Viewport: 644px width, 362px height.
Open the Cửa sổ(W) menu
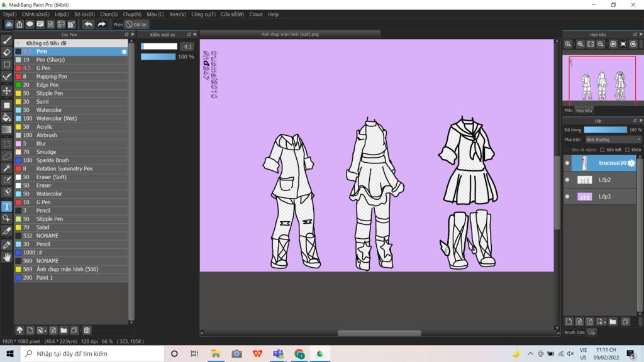[x=233, y=14]
